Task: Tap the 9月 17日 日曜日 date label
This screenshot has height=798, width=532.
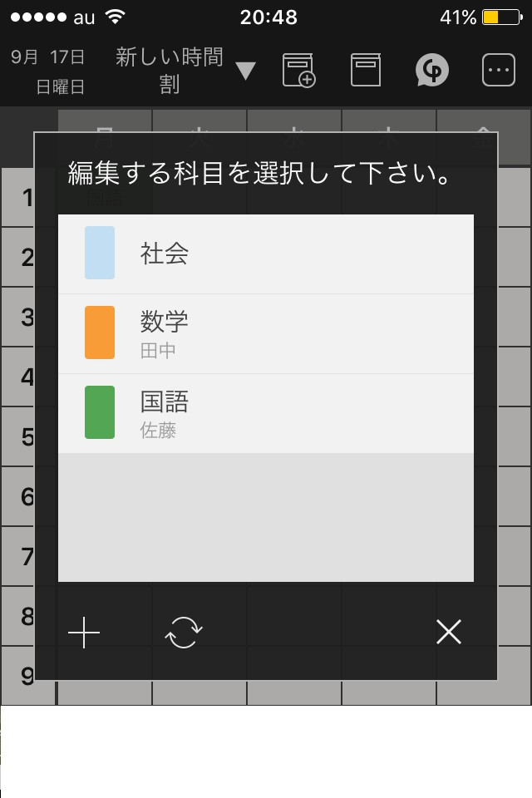Action: (48, 71)
